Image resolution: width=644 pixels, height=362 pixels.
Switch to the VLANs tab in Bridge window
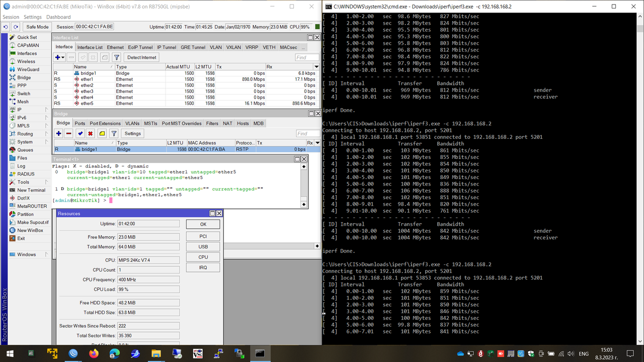pos(132,123)
